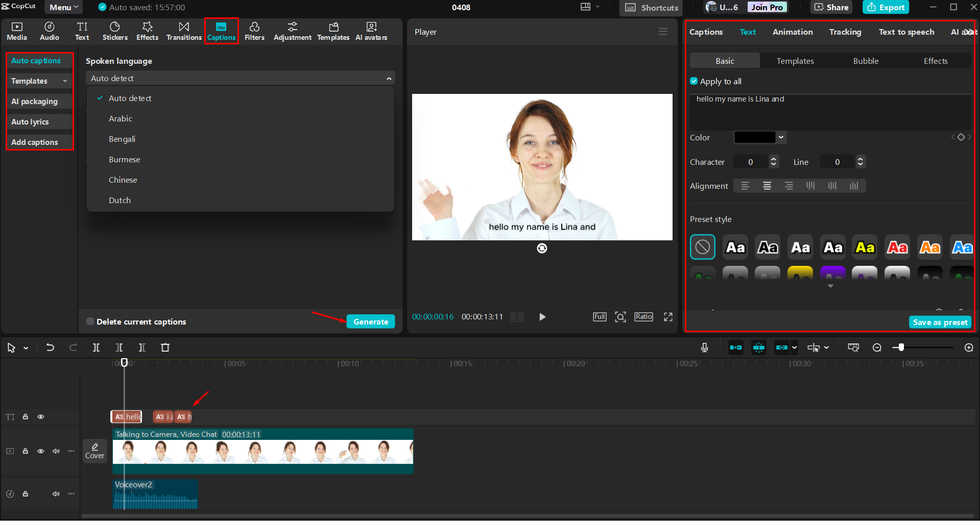Screen dimensions: 980x521
Task: Open the Transitions panel
Action: (184, 31)
